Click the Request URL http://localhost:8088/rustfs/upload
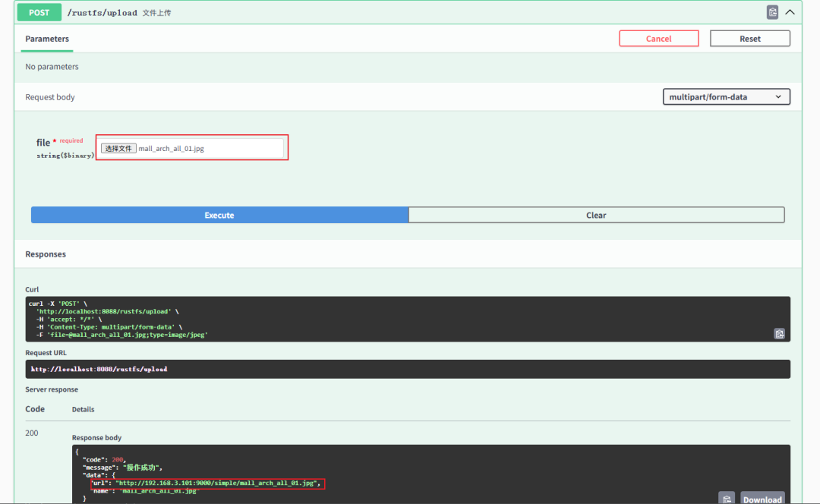The image size is (820, 504). [99, 369]
